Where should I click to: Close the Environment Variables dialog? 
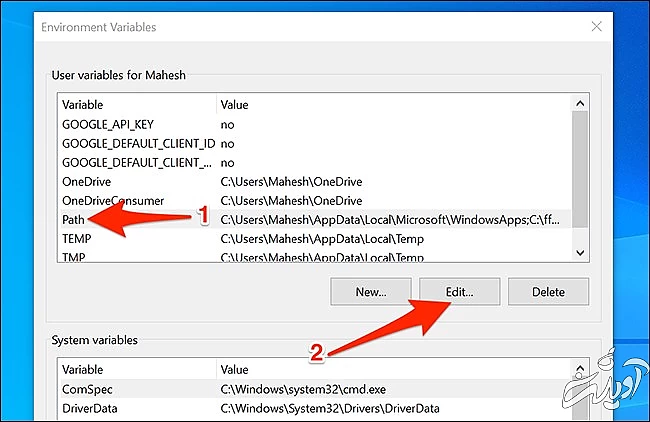(x=596, y=27)
